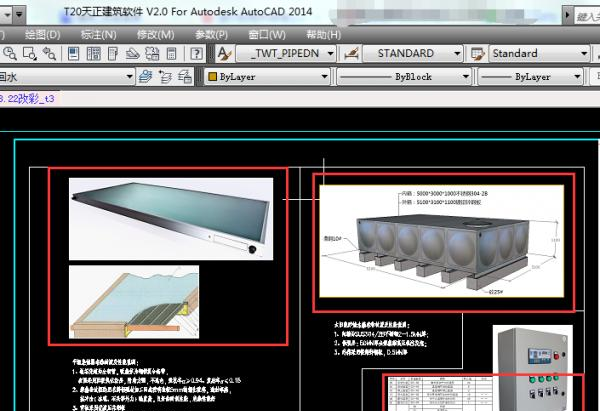Open the Properties palette icon
600x411 pixels.
(73, 54)
